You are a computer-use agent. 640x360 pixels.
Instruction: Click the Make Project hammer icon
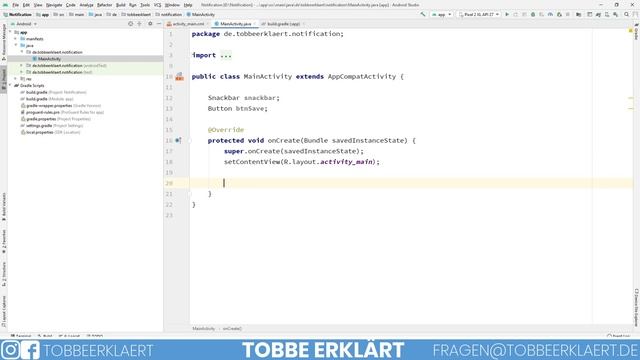[423, 14]
